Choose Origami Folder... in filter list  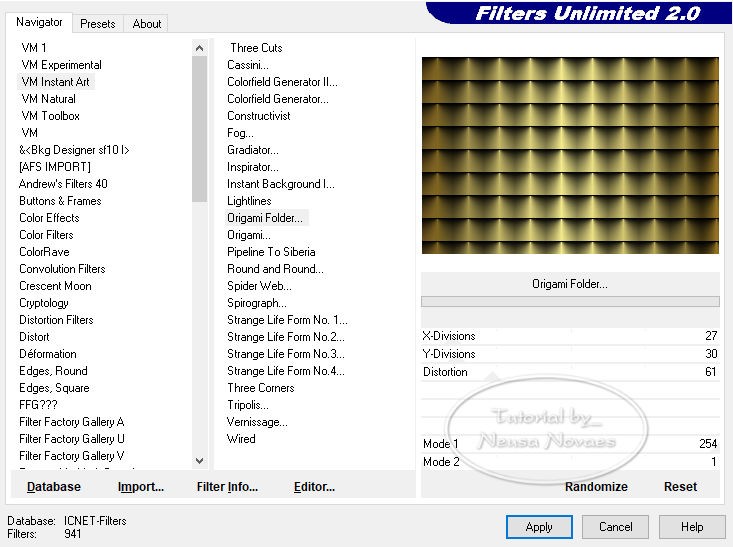pyautogui.click(x=266, y=218)
